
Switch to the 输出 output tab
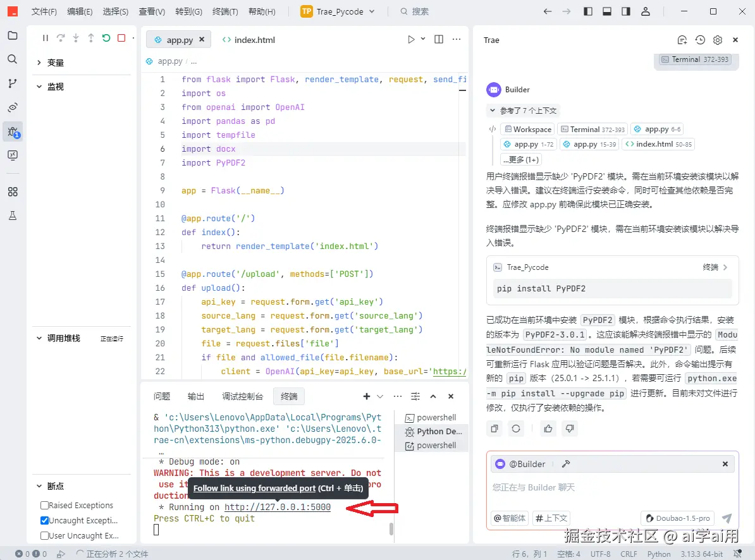196,396
